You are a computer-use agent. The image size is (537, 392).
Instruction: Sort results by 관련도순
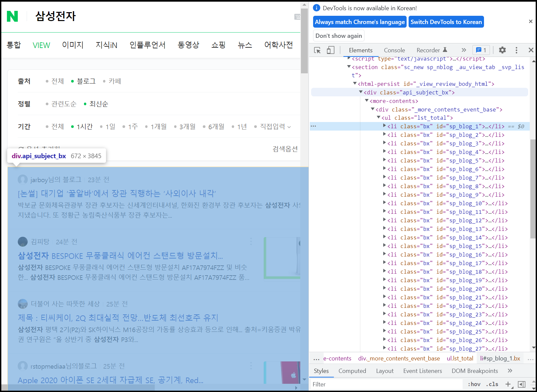(61, 104)
